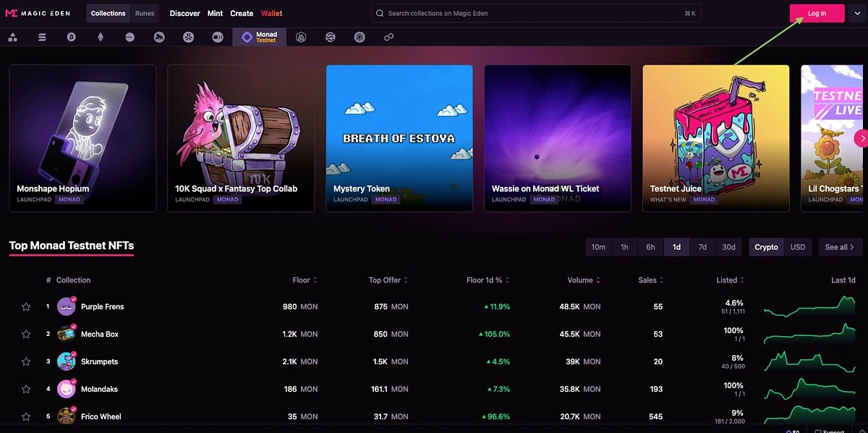
Task: Select the Arbitrum chain icon
Action: (301, 37)
